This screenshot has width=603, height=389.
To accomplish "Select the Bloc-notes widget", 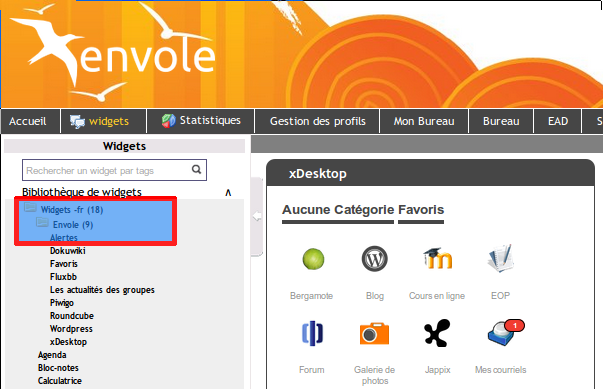I will (58, 368).
